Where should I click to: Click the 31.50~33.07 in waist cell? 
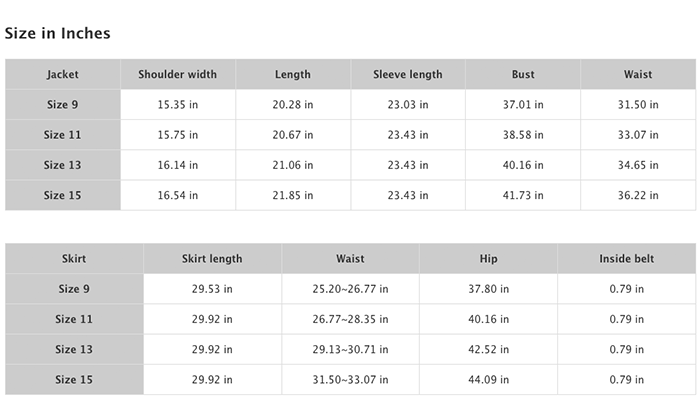pyautogui.click(x=350, y=379)
